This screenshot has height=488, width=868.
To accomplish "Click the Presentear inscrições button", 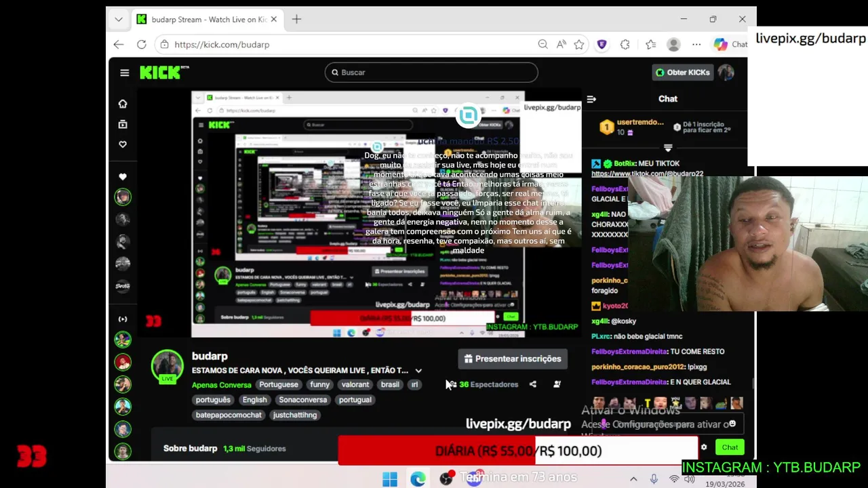I will point(513,359).
